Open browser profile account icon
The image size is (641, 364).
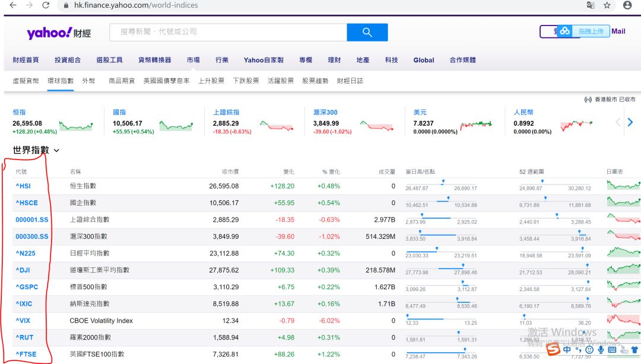click(x=627, y=5)
